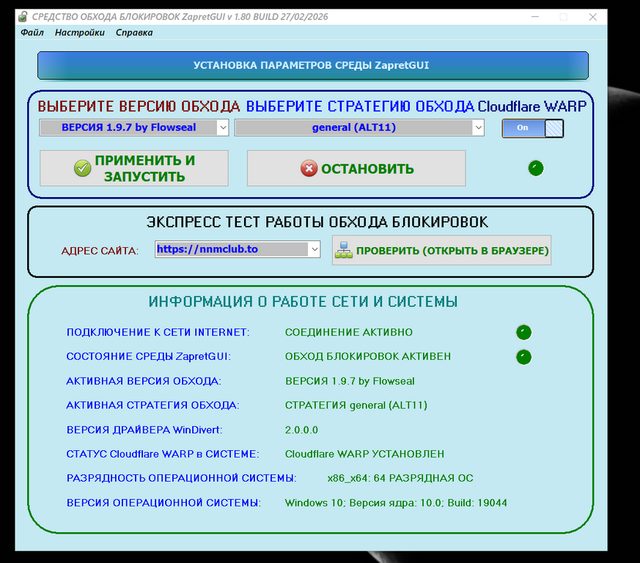Screen dimensions: 640x563
Task: Click the СОСТОЯНИЕ СРЕДЫ ZapretGUI: label
Action: tap(149, 356)
